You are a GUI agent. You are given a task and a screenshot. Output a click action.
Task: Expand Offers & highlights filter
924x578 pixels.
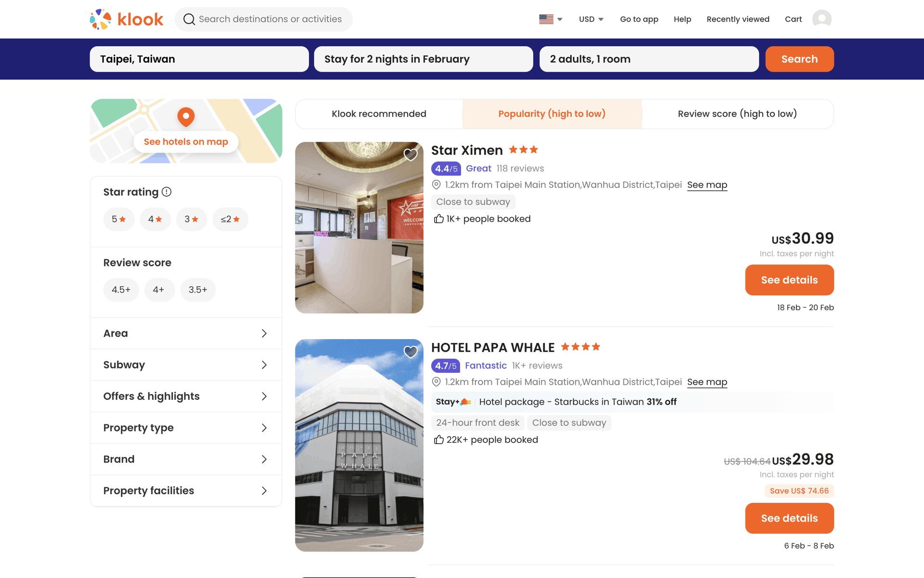click(x=186, y=396)
